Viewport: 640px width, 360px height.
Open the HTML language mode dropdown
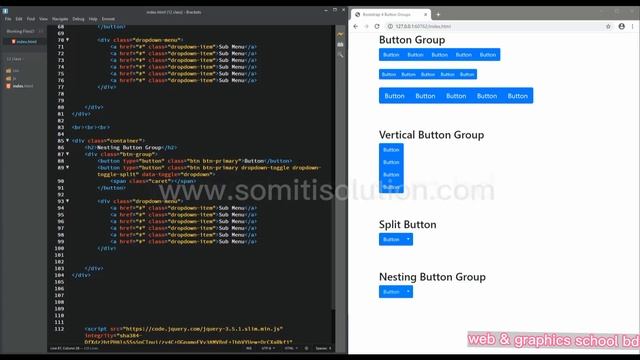(x=291, y=348)
